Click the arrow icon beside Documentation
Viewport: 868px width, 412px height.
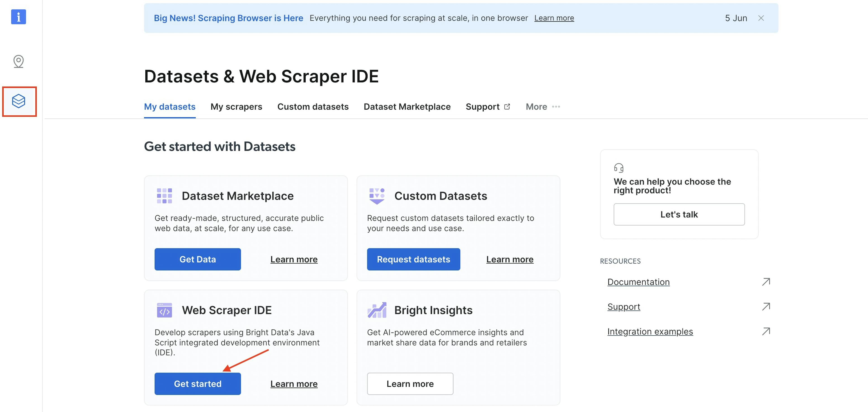pyautogui.click(x=766, y=282)
